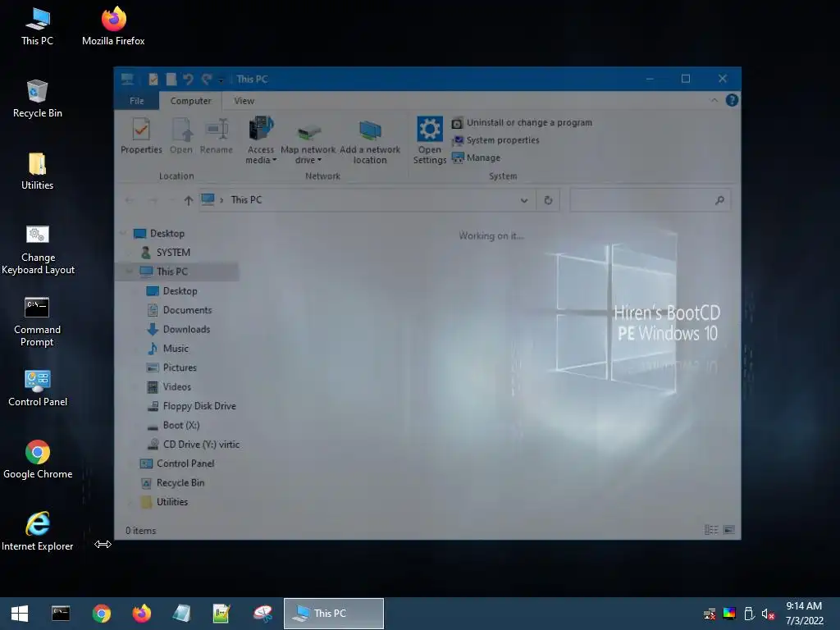Select Control Panel in navigation tree
The width and height of the screenshot is (840, 630).
[x=185, y=463]
